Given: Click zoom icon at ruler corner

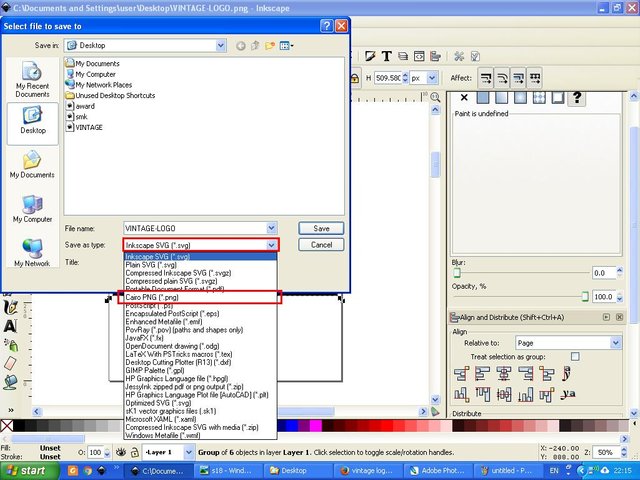Looking at the screenshot, I should (x=435, y=97).
